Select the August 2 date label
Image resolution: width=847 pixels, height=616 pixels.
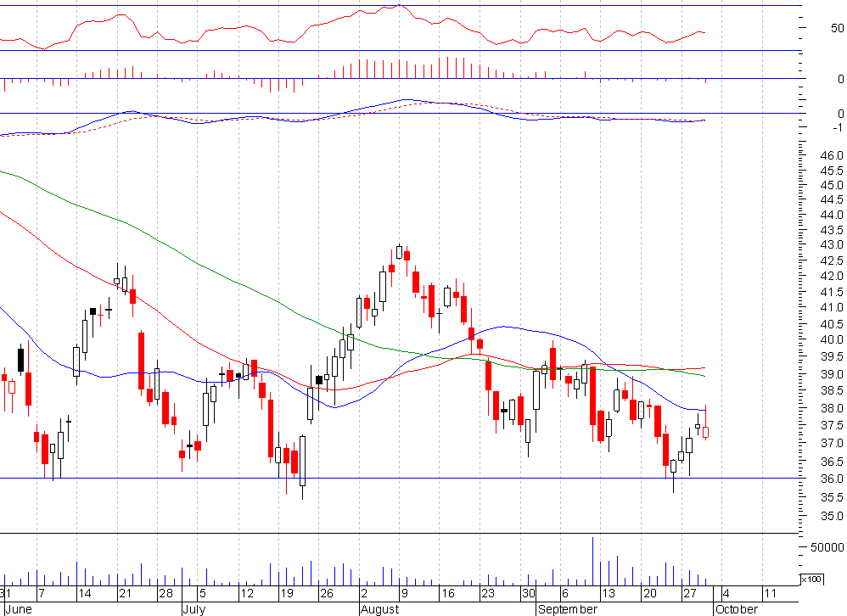pos(364,593)
